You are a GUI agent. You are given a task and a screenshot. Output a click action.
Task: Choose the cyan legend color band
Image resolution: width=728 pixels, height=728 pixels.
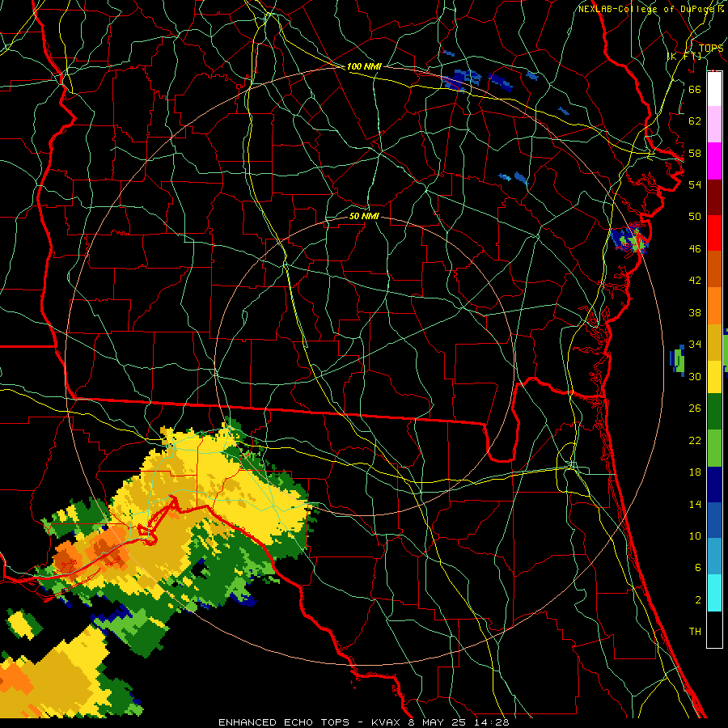tap(714, 593)
